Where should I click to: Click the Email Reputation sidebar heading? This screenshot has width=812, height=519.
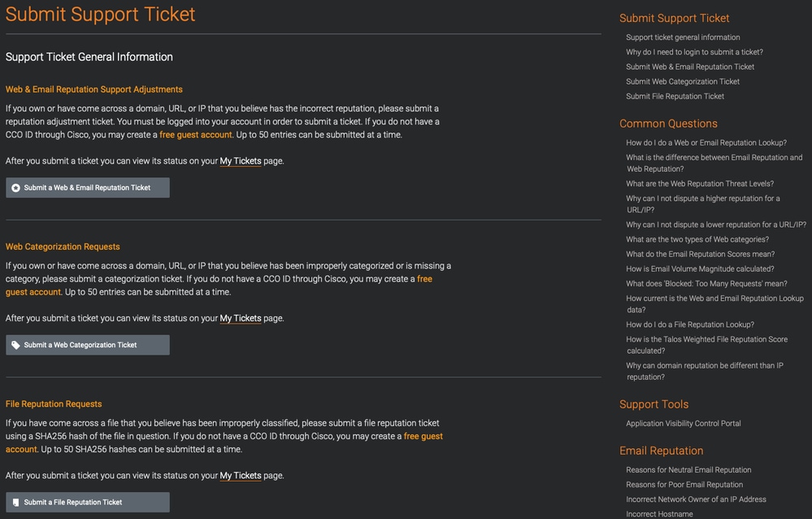click(662, 451)
